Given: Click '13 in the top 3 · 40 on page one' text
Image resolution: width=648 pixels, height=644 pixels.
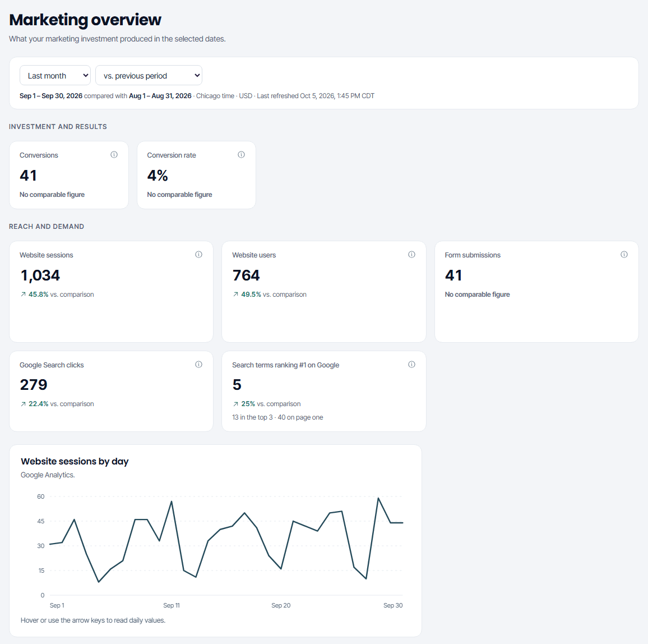Looking at the screenshot, I should [x=277, y=417].
